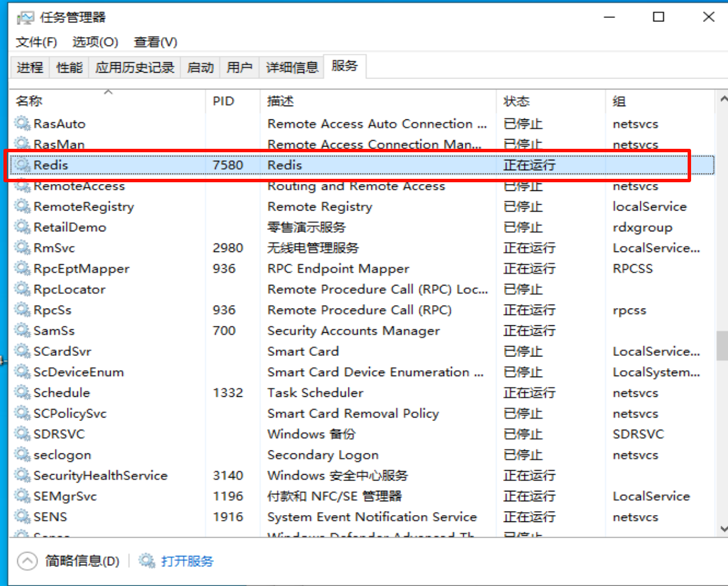Select the RemoteRegistry service name

click(84, 207)
